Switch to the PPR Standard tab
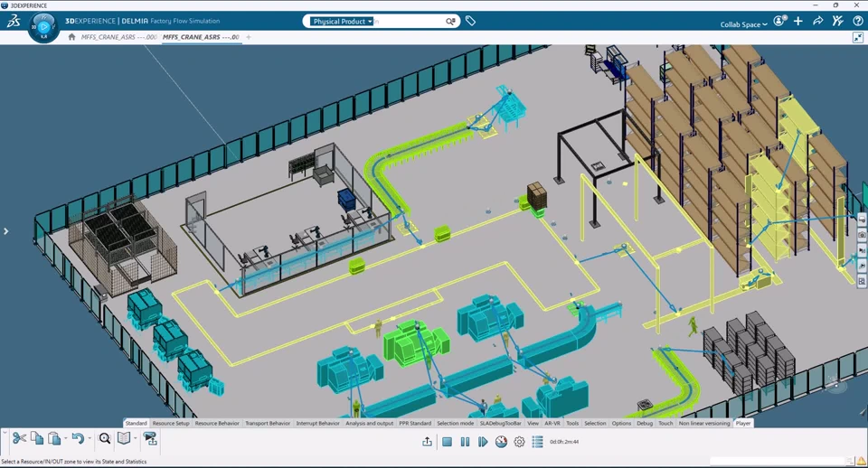 click(x=415, y=423)
